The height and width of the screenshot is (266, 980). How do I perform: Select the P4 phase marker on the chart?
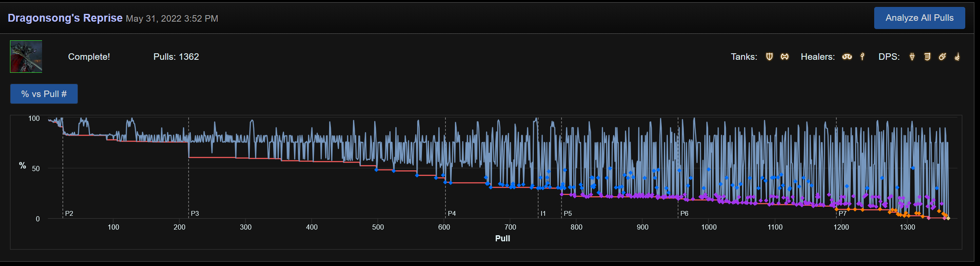452,214
